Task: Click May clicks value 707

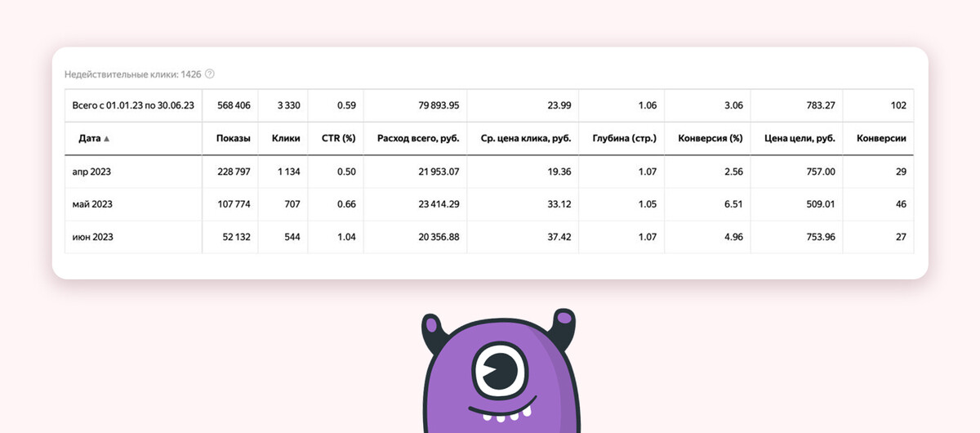Action: point(292,204)
